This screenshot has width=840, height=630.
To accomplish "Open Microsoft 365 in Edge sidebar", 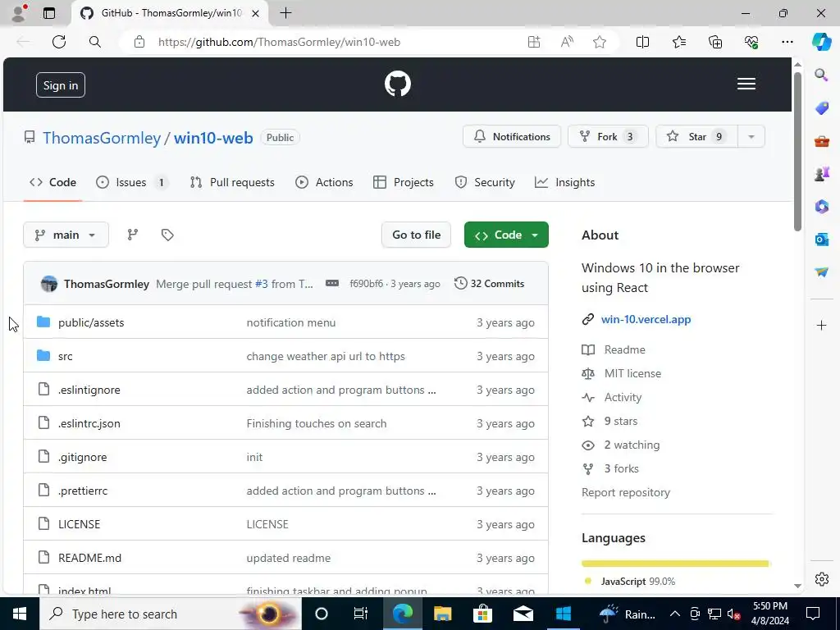I will tap(821, 206).
